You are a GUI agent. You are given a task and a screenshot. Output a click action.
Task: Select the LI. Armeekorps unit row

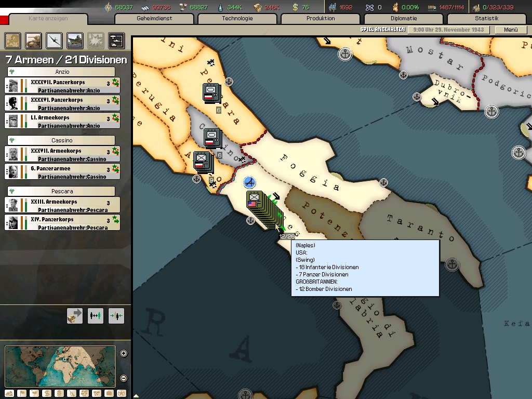(x=62, y=121)
